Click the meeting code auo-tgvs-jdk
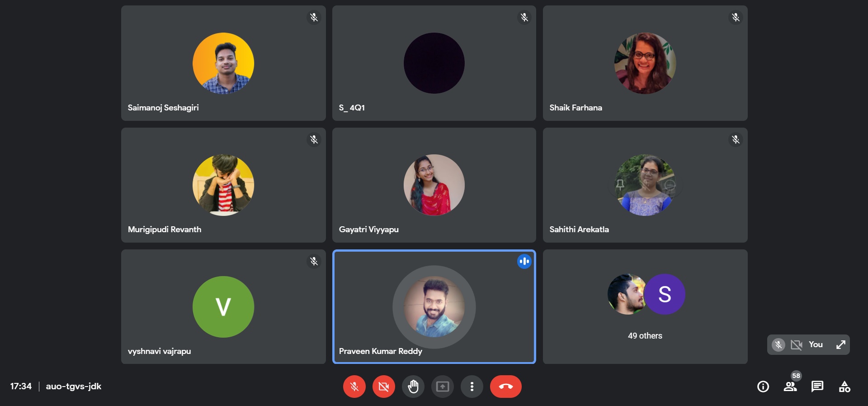The image size is (868, 406). pos(74,387)
